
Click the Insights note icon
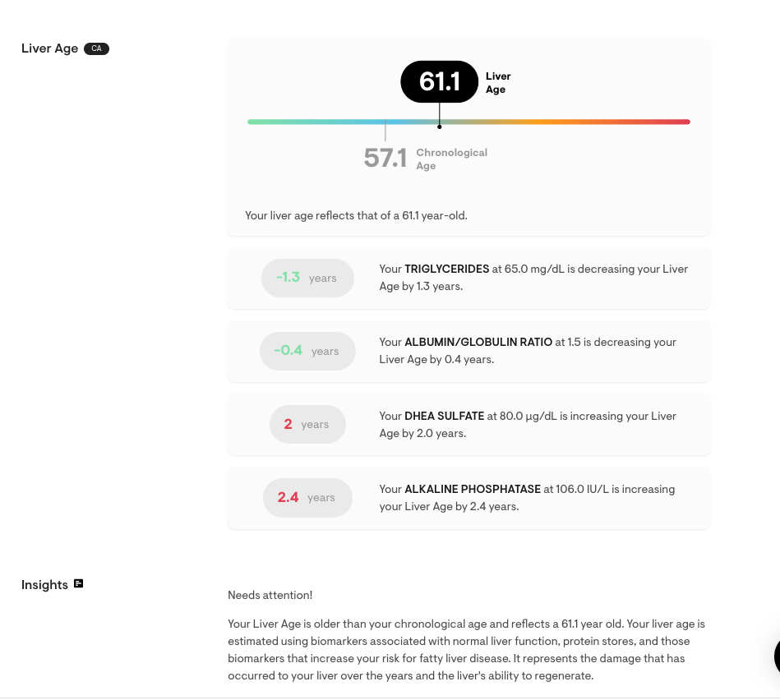[x=79, y=583]
